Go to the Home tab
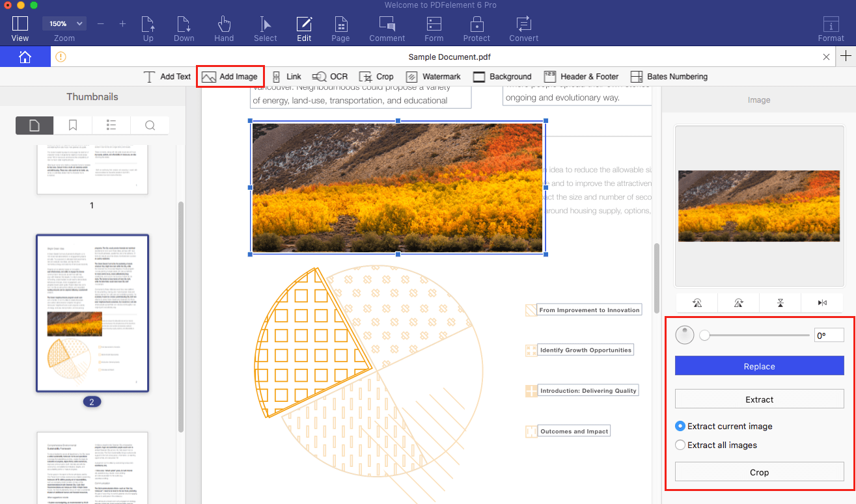The width and height of the screenshot is (856, 504). click(25, 57)
